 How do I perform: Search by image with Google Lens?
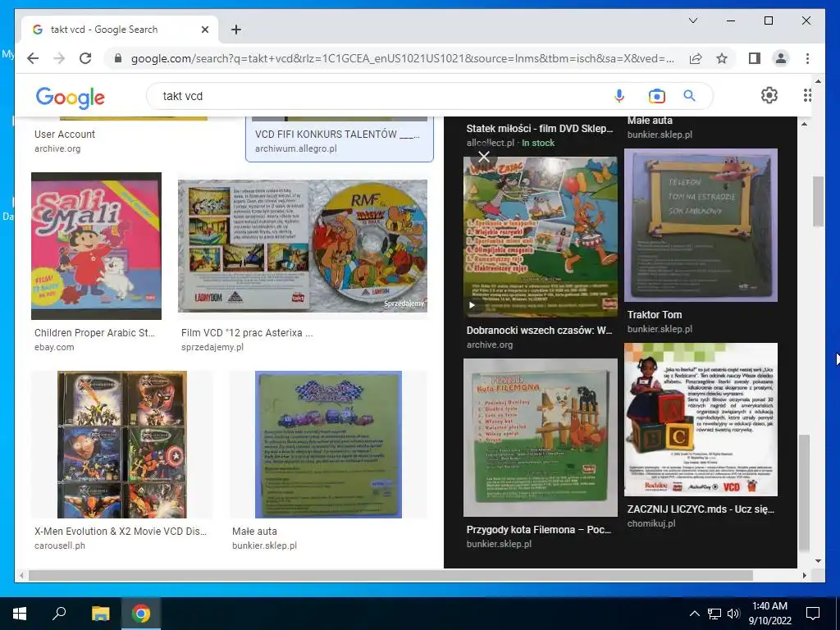pyautogui.click(x=656, y=96)
